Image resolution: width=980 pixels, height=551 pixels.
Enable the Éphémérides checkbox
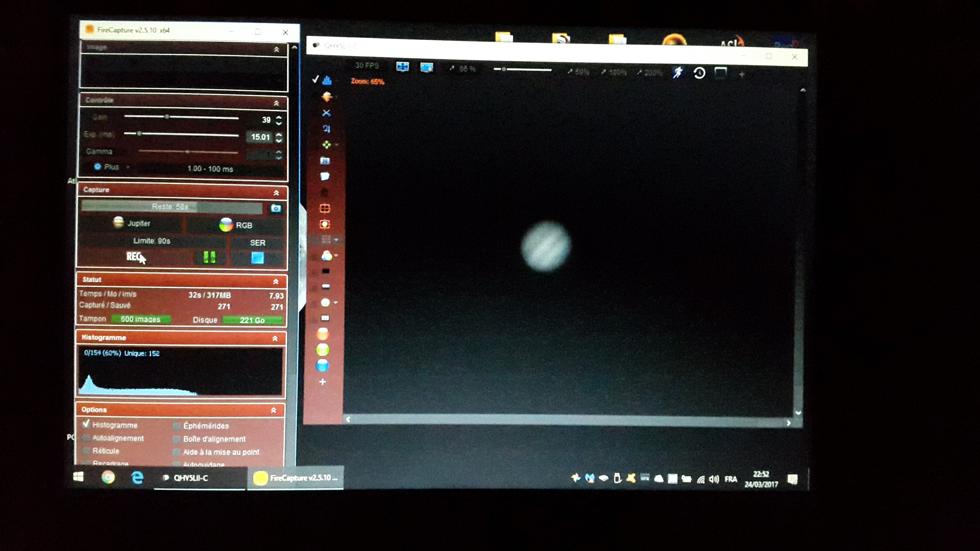pos(176,426)
